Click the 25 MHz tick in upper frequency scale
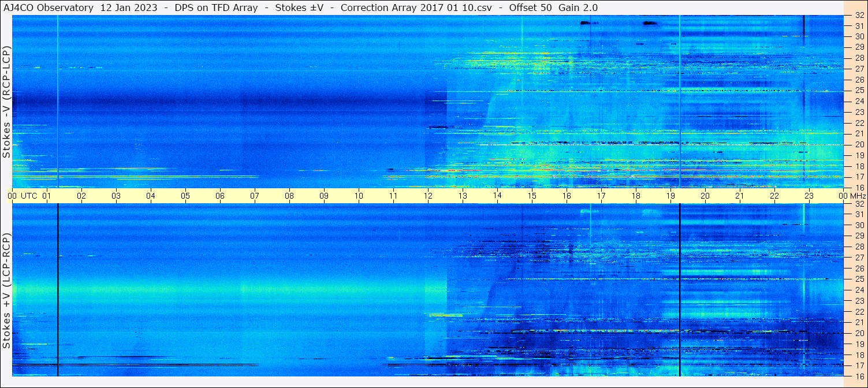868x388 pixels. pyautogui.click(x=859, y=90)
